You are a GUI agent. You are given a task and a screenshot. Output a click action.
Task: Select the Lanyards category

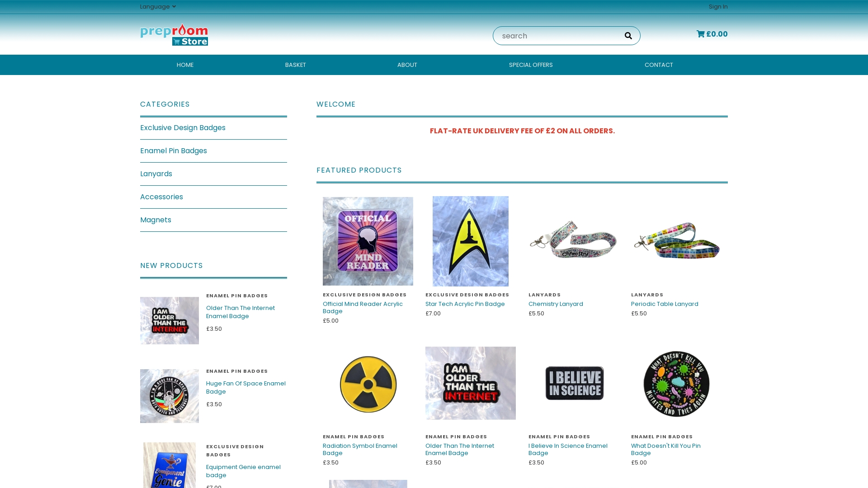(x=156, y=174)
